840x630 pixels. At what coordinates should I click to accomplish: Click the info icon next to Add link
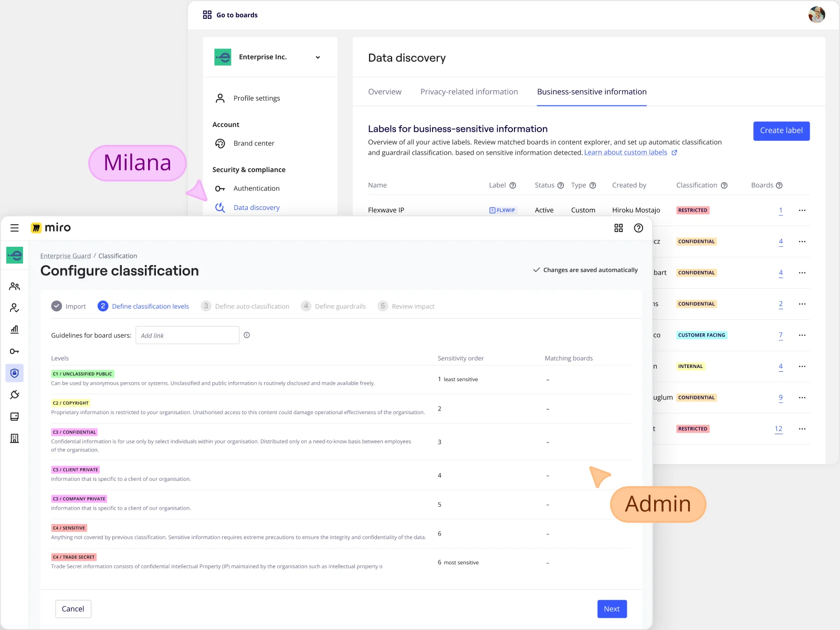click(247, 335)
